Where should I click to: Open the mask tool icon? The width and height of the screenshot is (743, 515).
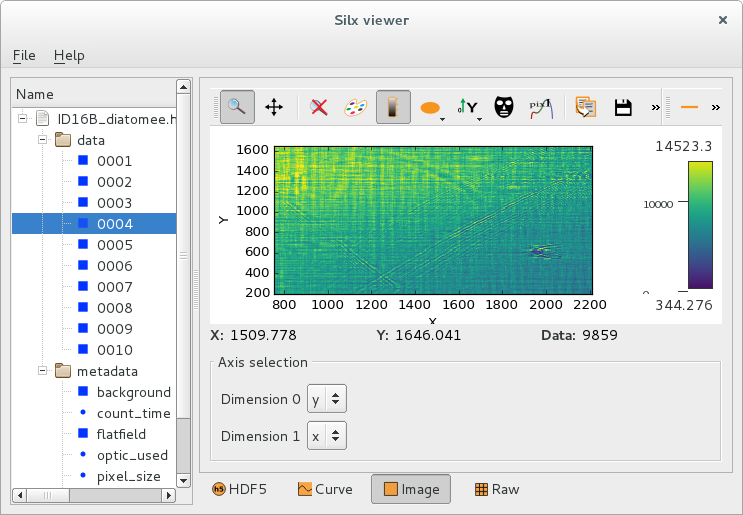pos(504,107)
